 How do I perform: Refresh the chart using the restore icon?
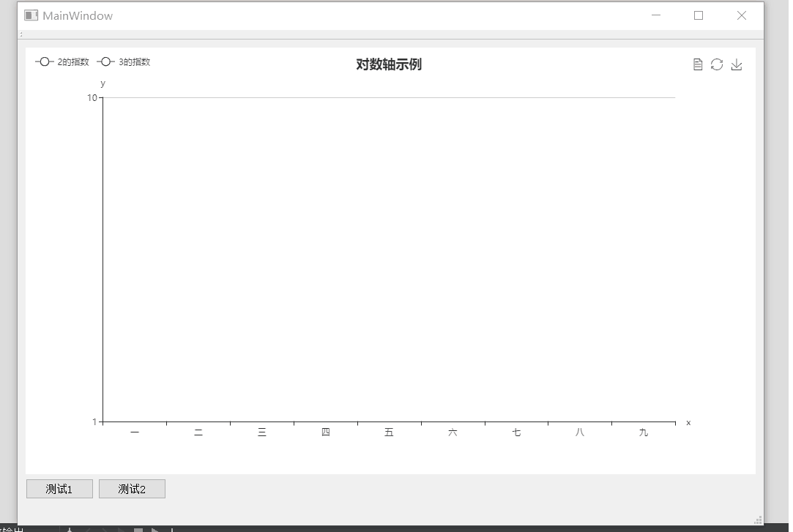click(716, 64)
